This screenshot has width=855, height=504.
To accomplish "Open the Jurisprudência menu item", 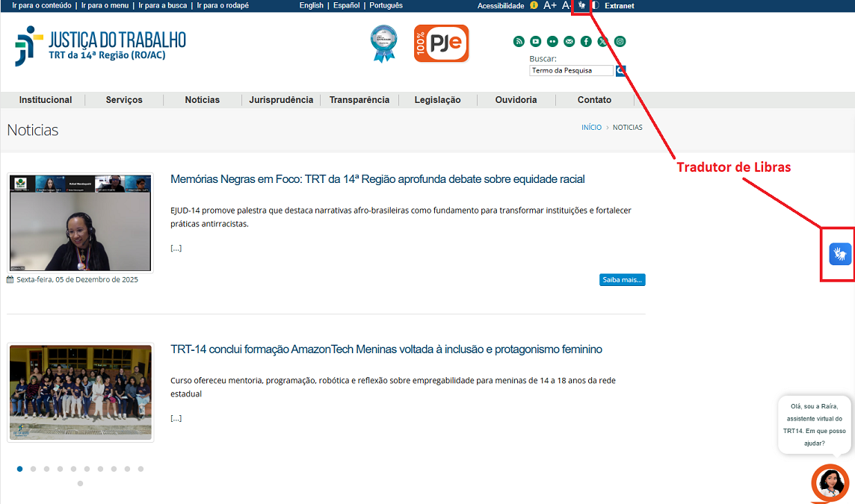I will pyautogui.click(x=281, y=100).
